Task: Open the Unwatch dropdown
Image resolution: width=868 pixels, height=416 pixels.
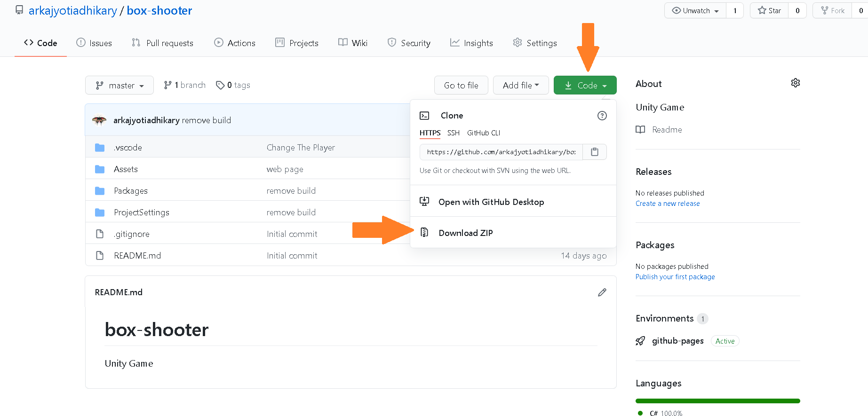Action: click(x=695, y=10)
